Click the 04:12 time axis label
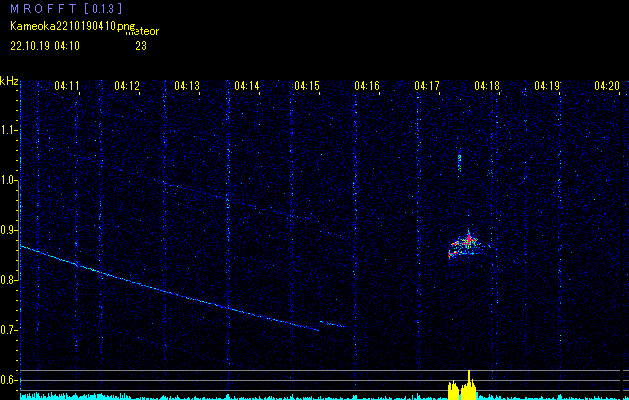This screenshot has height=400, width=629. pyautogui.click(x=127, y=86)
